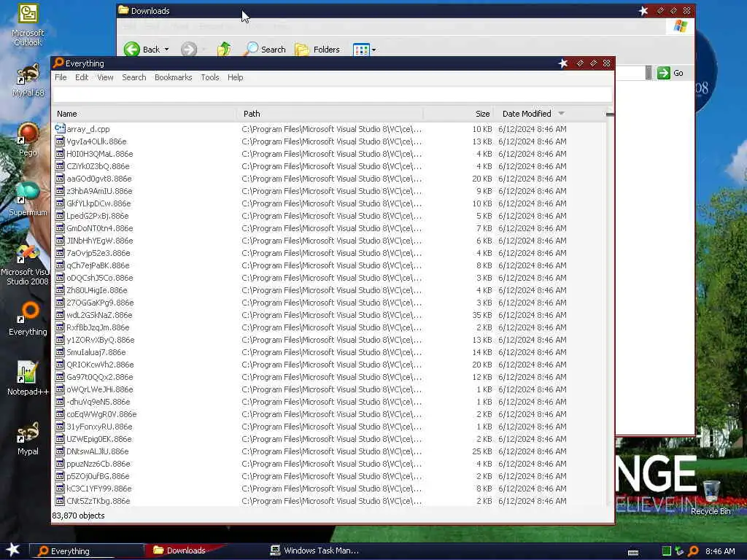Focus the Everything search input field
The width and height of the screenshot is (747, 560).
coord(333,95)
